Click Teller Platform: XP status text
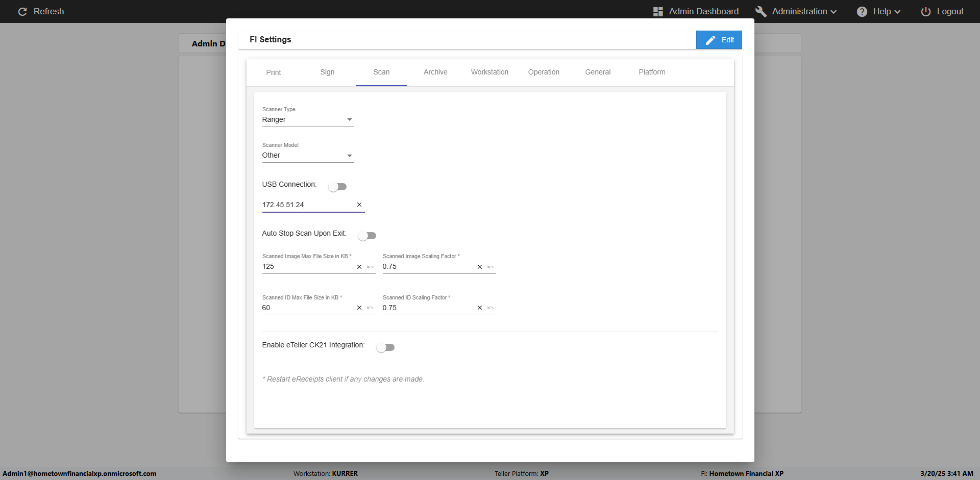Image resolution: width=980 pixels, height=480 pixels. tap(522, 473)
